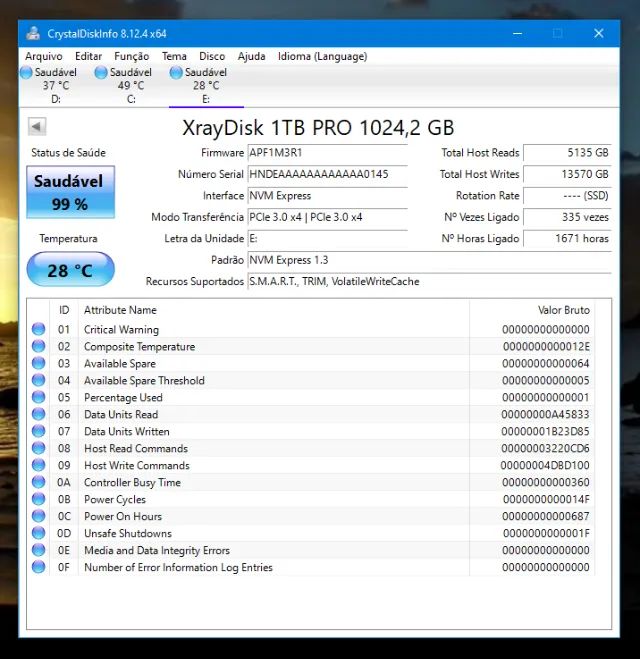Click status orb for Power Cycles
The height and width of the screenshot is (659, 640).
(x=39, y=499)
